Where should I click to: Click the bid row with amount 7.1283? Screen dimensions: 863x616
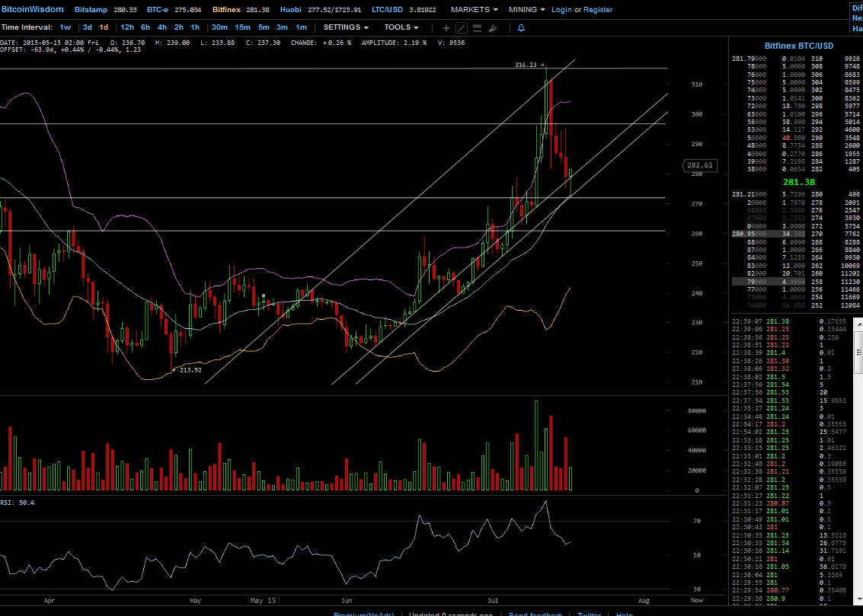click(769, 258)
